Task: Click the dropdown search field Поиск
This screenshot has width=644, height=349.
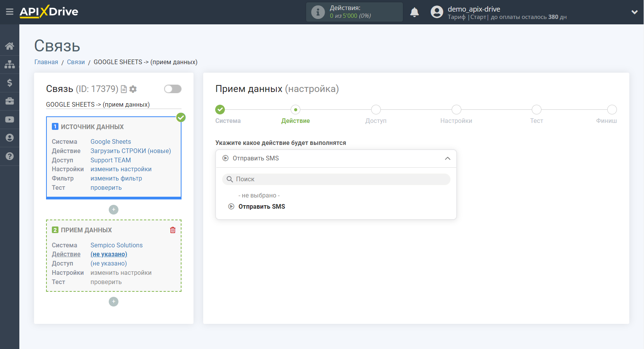Action: [x=336, y=179]
